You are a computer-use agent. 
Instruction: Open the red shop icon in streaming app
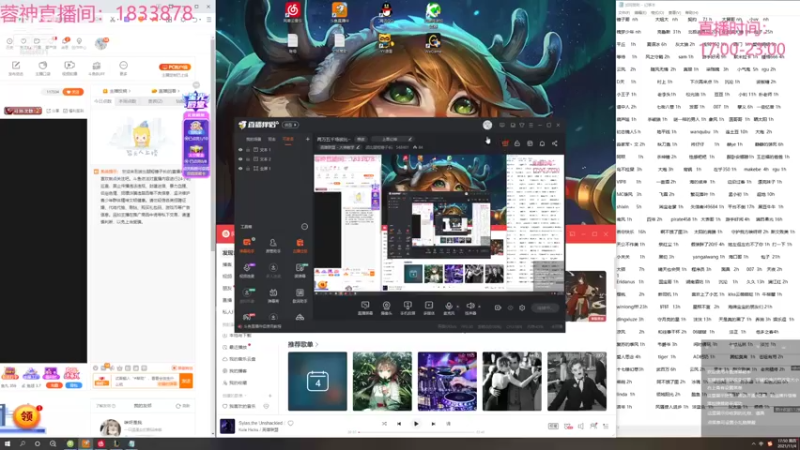point(505,143)
